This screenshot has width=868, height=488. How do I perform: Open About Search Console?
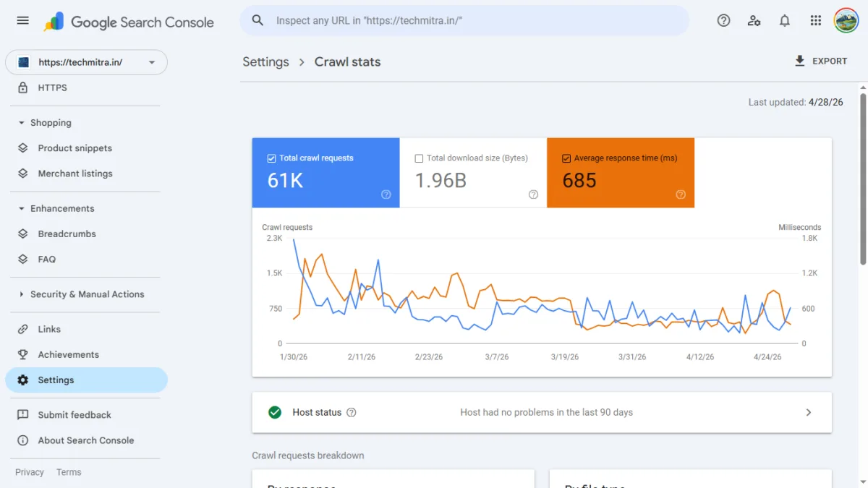(86, 440)
